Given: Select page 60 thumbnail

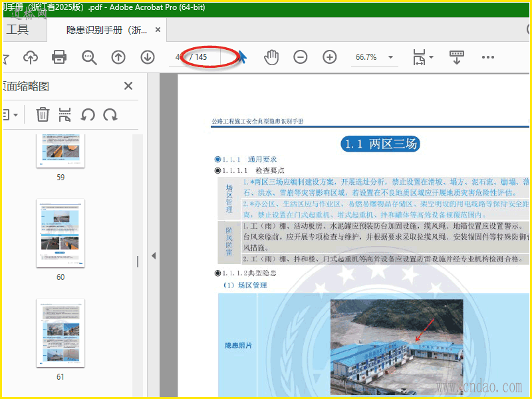Looking at the screenshot, I should click(61, 233).
